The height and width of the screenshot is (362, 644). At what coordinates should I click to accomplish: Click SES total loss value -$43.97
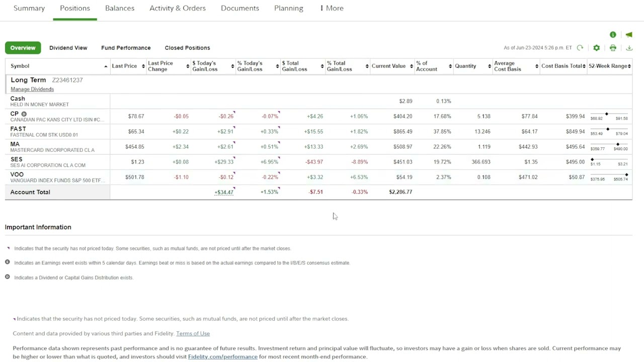[x=314, y=162]
